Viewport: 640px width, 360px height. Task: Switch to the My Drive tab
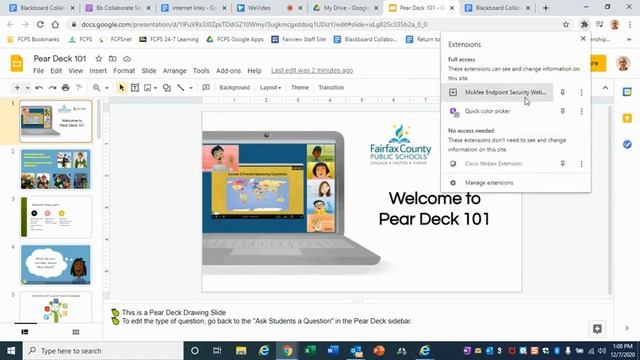346,8
